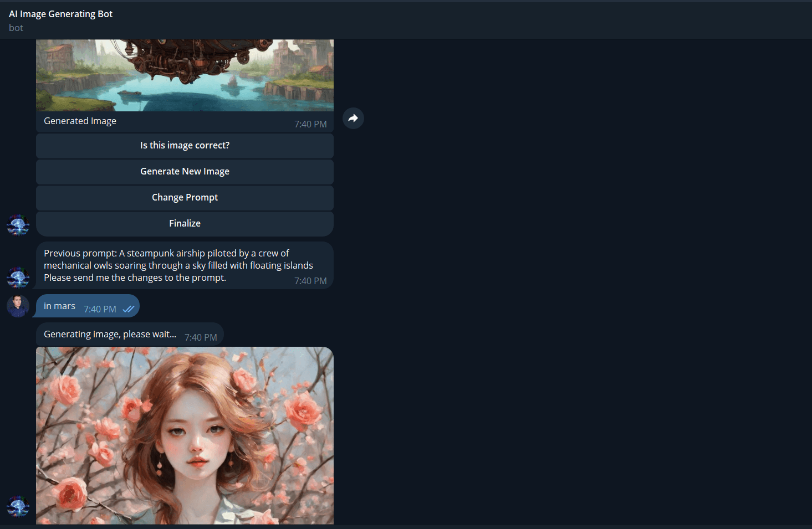The image size is (812, 529).
Task: Click the 'Generated Image' caption text
Action: (x=80, y=121)
